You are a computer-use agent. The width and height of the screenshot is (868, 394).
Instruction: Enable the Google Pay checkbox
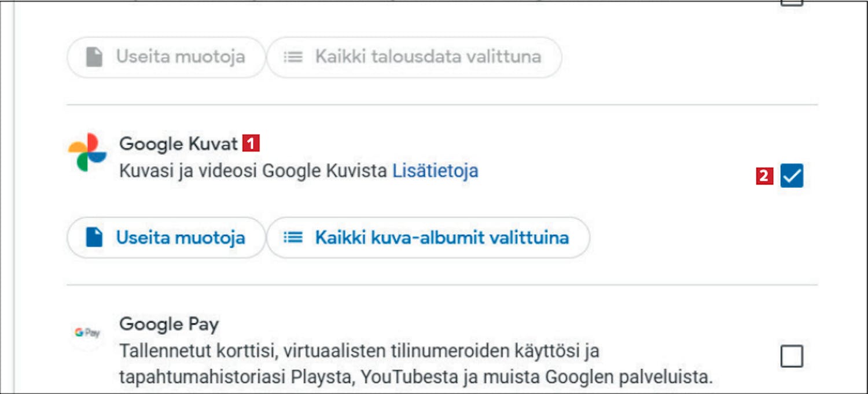792,356
